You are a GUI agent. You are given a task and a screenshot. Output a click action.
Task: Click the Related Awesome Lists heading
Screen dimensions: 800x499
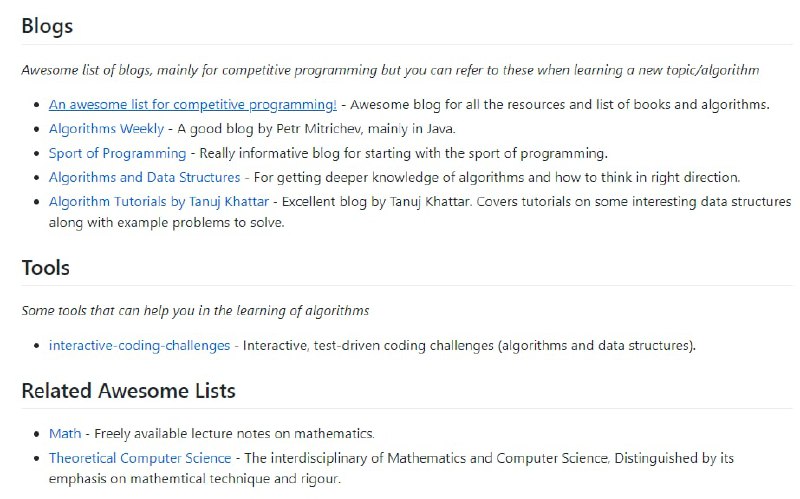tap(128, 389)
